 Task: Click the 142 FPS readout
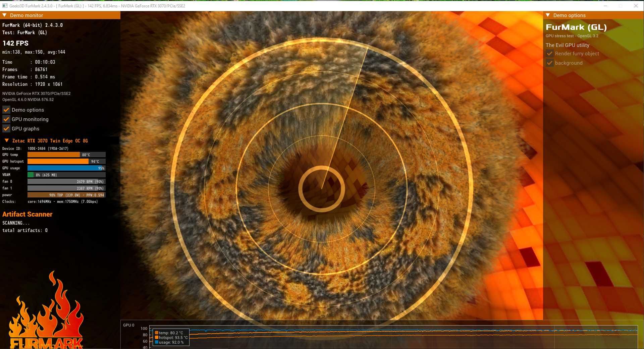click(x=15, y=43)
